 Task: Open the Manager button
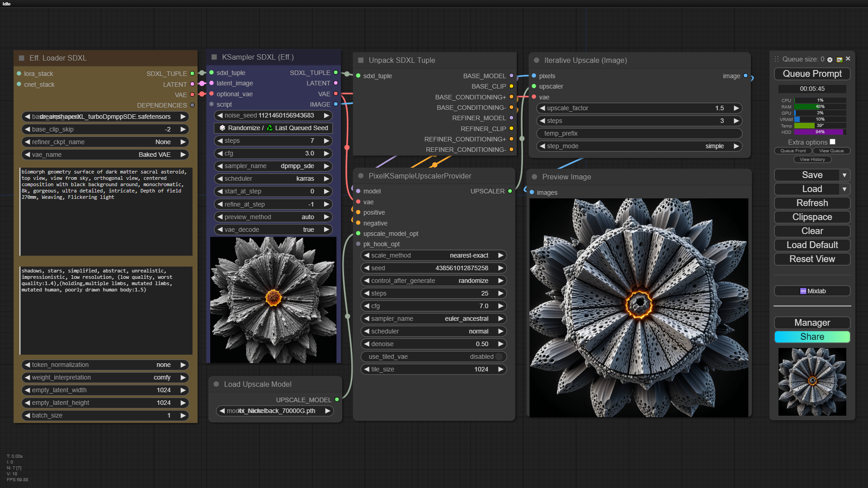point(812,323)
